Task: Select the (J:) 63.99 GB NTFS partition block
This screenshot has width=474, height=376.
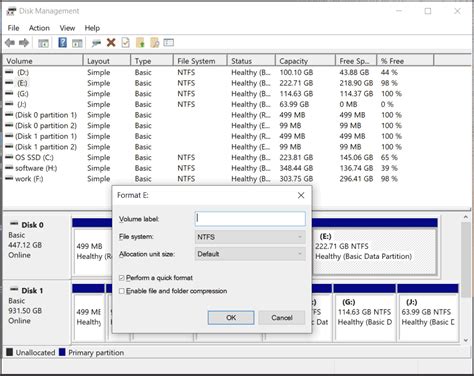Action: (x=428, y=313)
